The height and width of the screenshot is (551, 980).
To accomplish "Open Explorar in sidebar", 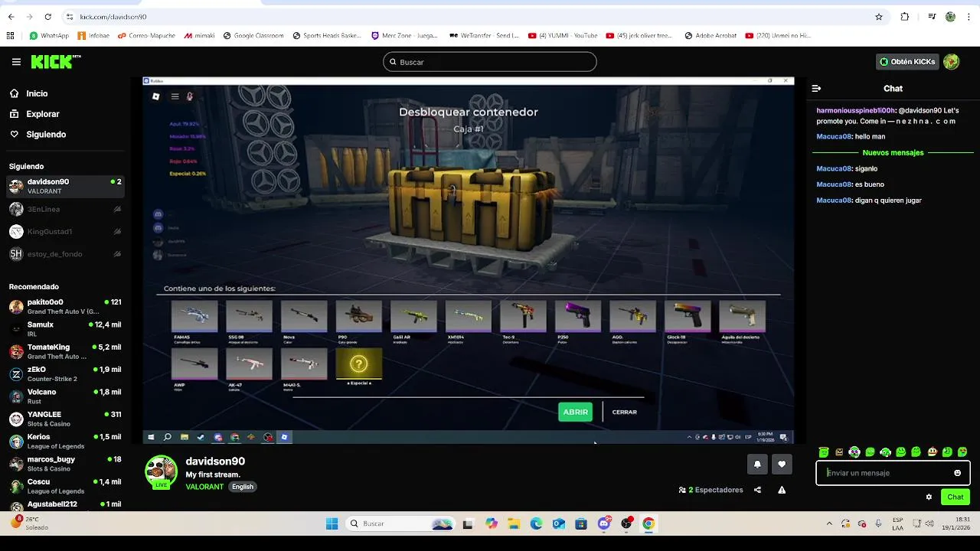I will coord(42,114).
